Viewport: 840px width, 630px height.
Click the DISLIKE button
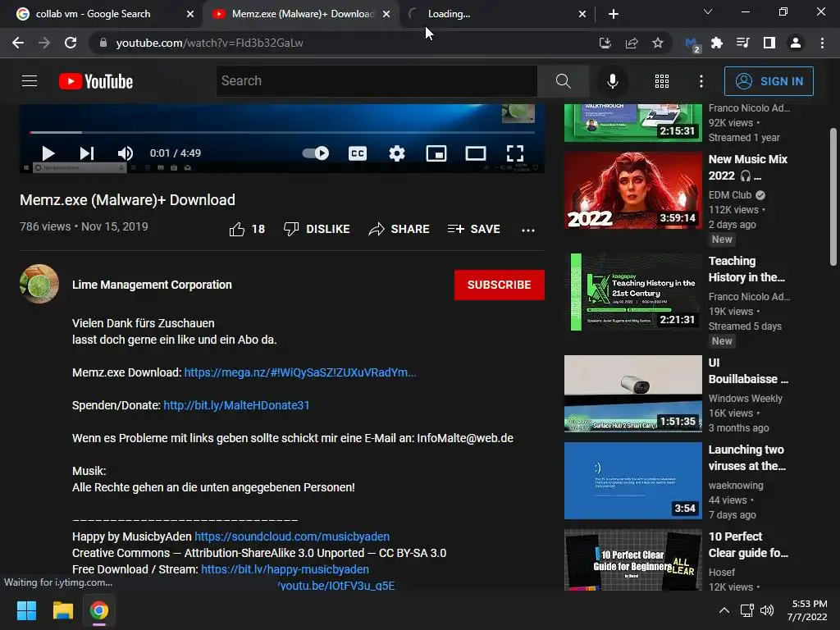pos(317,230)
